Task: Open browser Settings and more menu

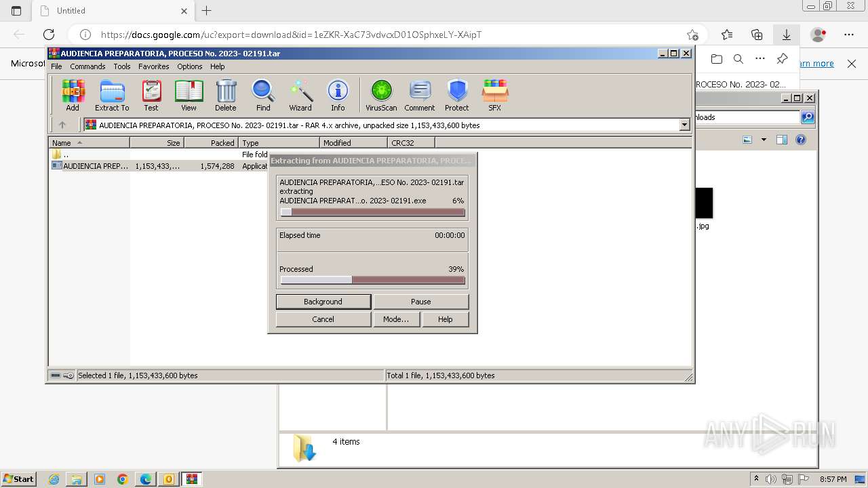Action: click(x=849, y=35)
